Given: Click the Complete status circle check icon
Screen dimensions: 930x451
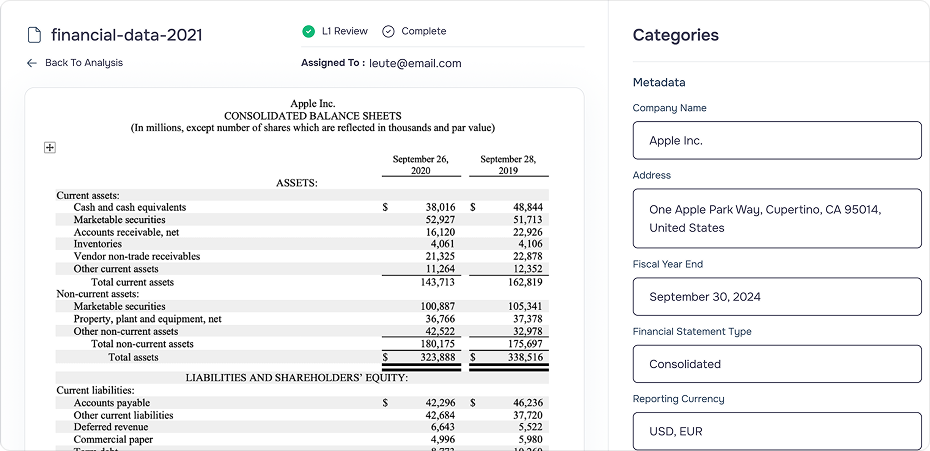Looking at the screenshot, I should pyautogui.click(x=388, y=31).
